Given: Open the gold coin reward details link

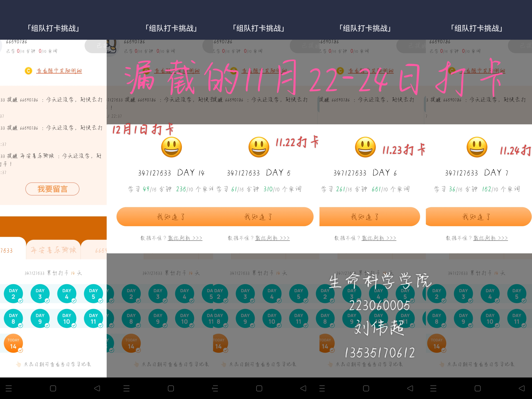Looking at the screenshot, I should [59, 71].
